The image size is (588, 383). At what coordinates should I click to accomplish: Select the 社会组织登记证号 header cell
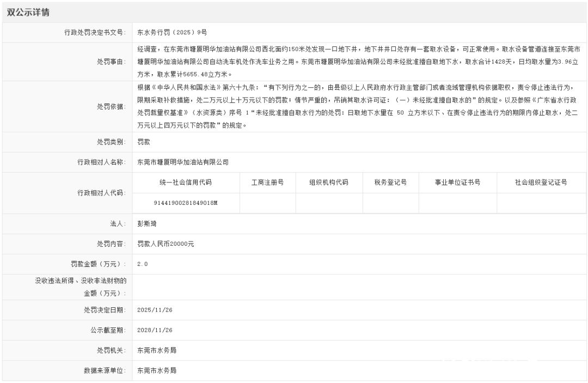(537, 183)
